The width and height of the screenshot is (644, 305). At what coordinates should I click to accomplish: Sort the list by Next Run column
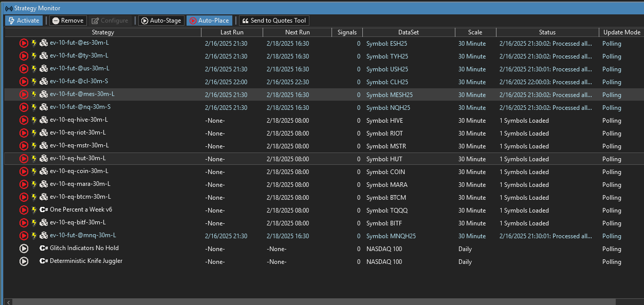tap(297, 32)
